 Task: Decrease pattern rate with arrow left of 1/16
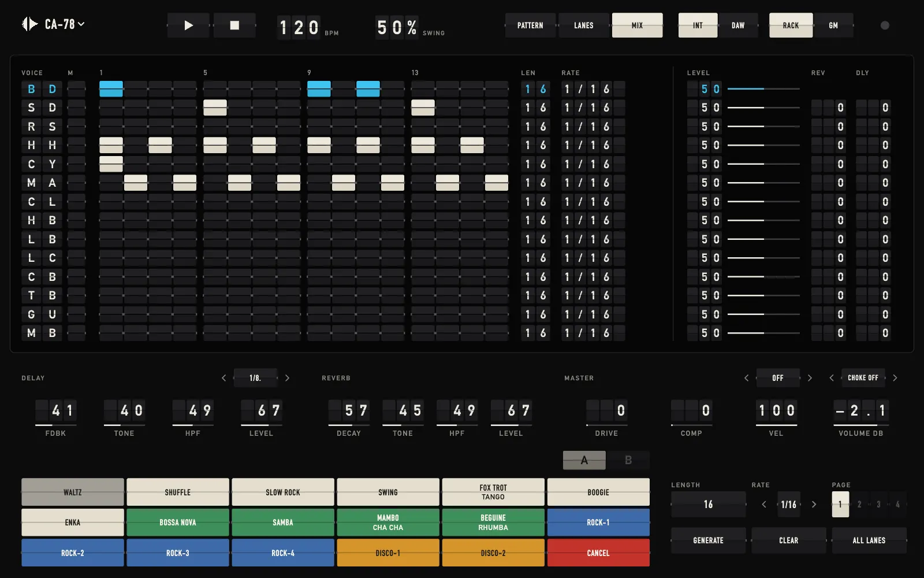pyautogui.click(x=764, y=505)
